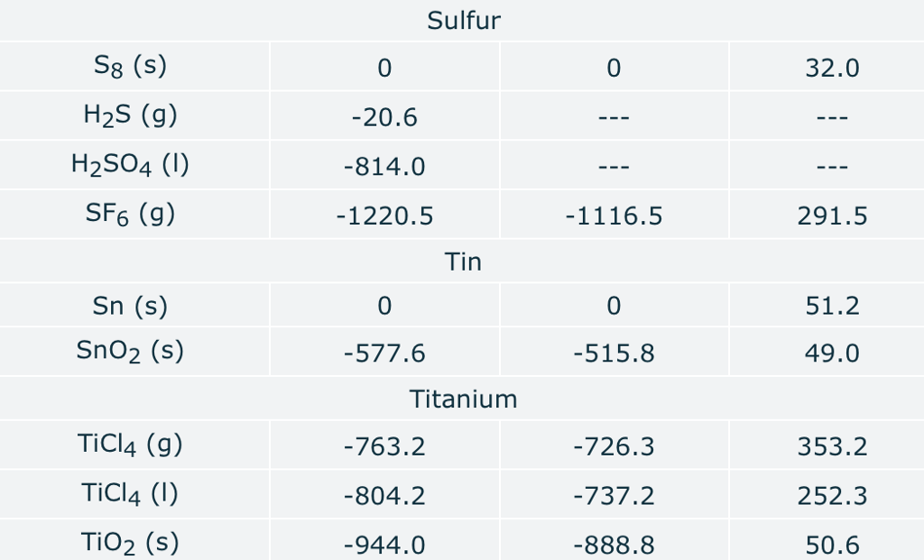The width and height of the screenshot is (924, 560).
Task: Click the TiCl4 (l) row label
Action: pos(130,494)
